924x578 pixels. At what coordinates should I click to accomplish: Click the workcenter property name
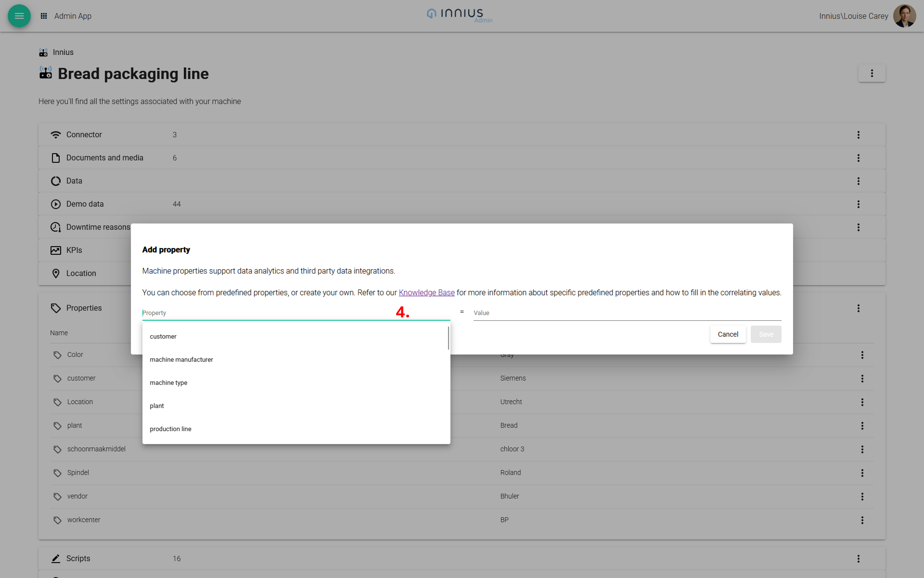84,520
